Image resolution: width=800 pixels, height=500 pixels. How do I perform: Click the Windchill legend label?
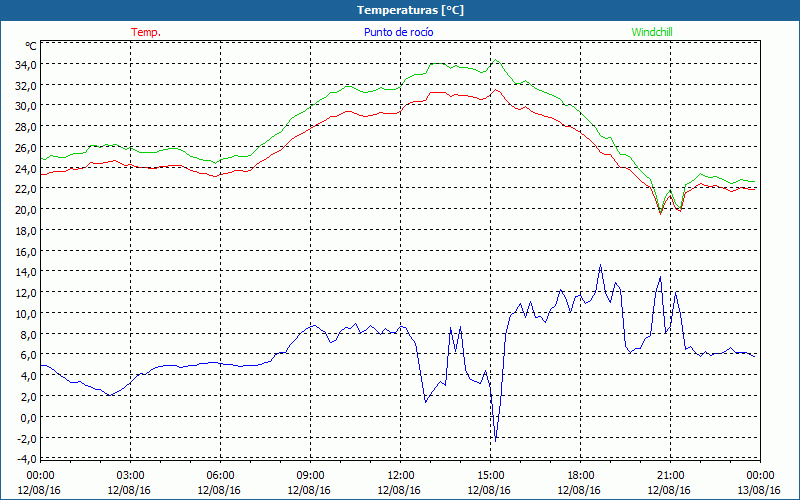pyautogui.click(x=652, y=32)
